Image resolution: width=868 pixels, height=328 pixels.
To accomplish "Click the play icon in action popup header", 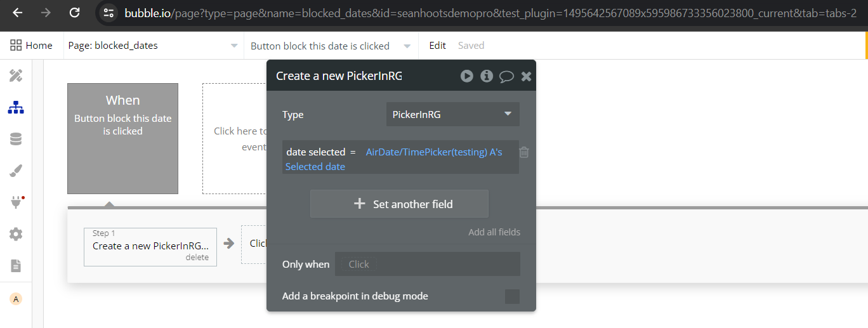I will point(467,76).
